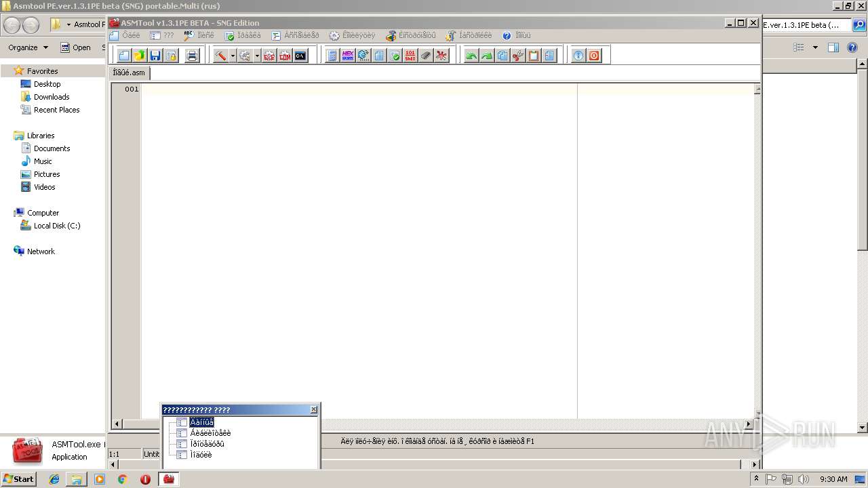Paste with the clipboard toolbar icon
This screenshot has width=868, height=488.
pos(533,56)
